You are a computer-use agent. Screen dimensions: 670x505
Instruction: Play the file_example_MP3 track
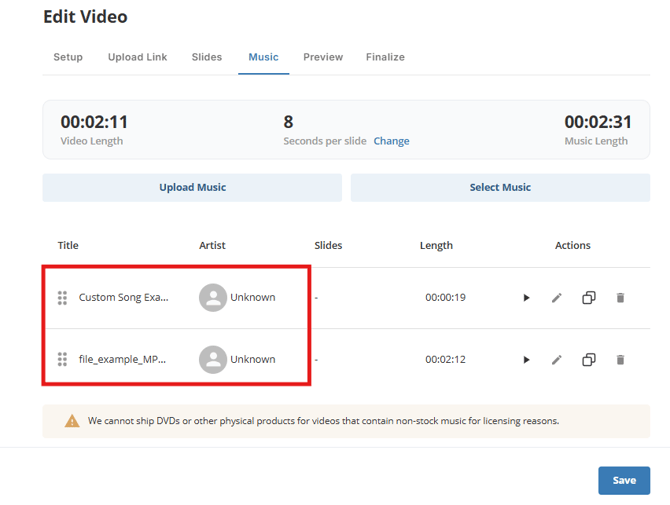coord(526,360)
